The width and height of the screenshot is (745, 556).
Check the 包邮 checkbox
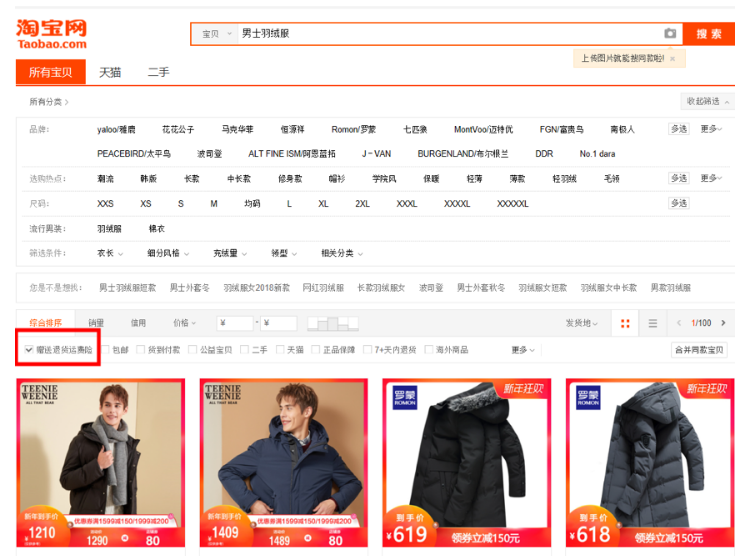[x=105, y=349]
